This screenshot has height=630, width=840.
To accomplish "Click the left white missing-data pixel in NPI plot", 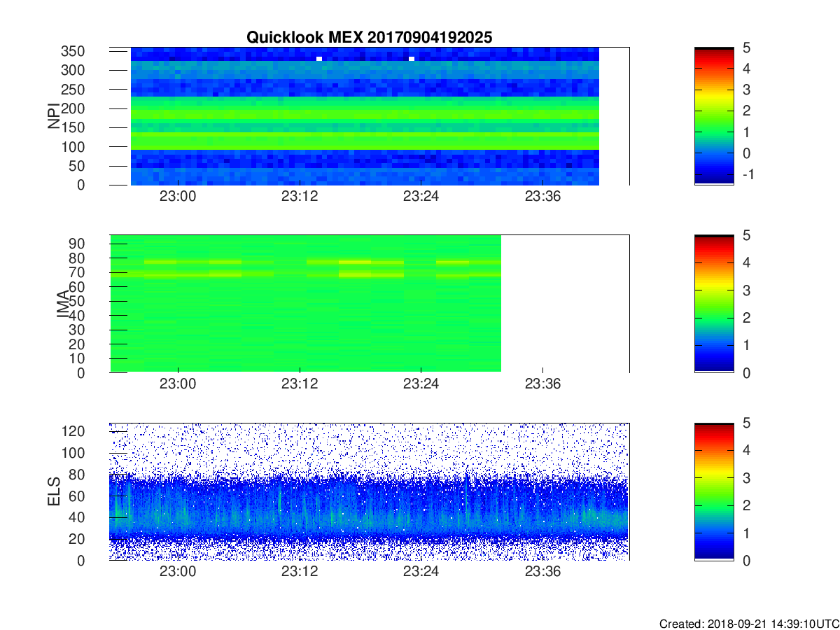I will click(x=319, y=59).
